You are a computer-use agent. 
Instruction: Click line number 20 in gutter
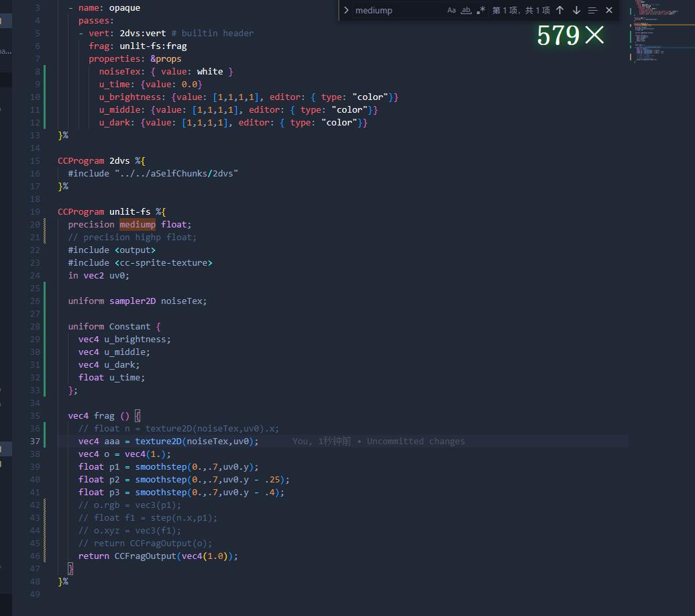pos(35,224)
